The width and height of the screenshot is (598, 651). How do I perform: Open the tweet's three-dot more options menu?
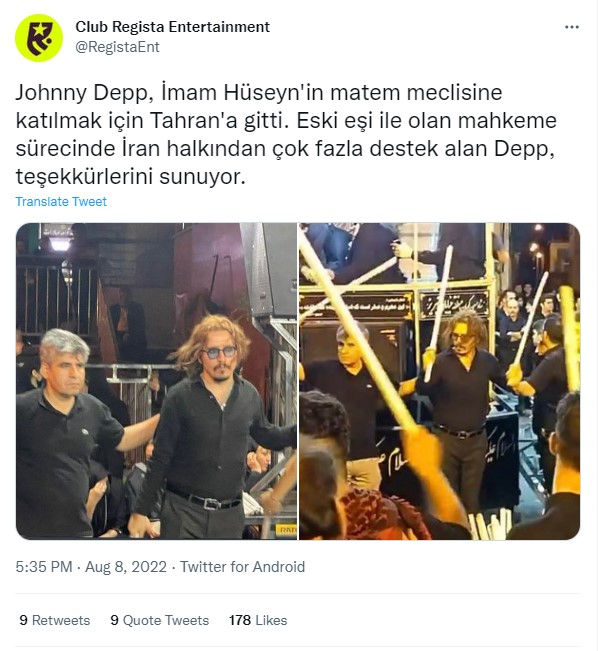tap(571, 27)
